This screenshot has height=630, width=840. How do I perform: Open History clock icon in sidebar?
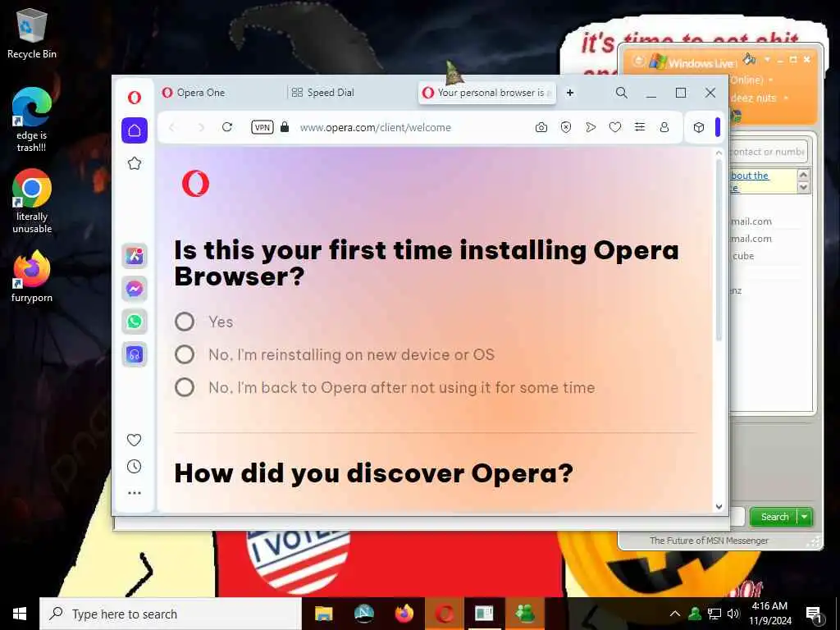point(134,467)
